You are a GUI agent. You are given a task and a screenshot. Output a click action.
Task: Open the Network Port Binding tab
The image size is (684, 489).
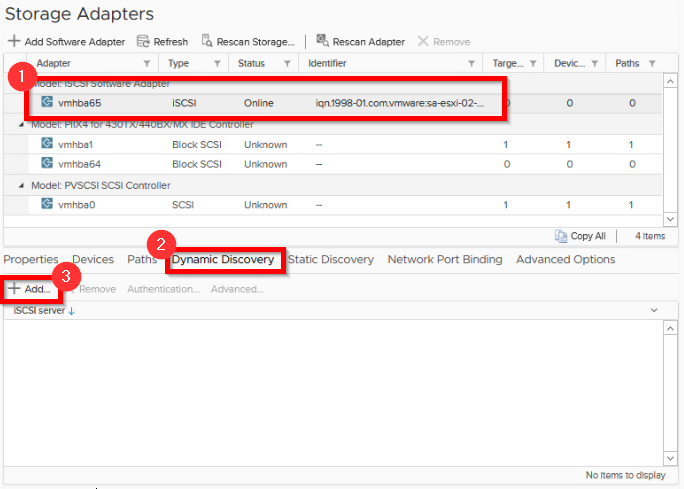click(x=445, y=260)
